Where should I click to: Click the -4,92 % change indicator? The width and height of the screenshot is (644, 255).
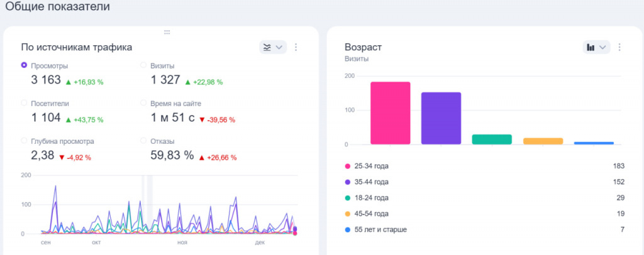75,158
